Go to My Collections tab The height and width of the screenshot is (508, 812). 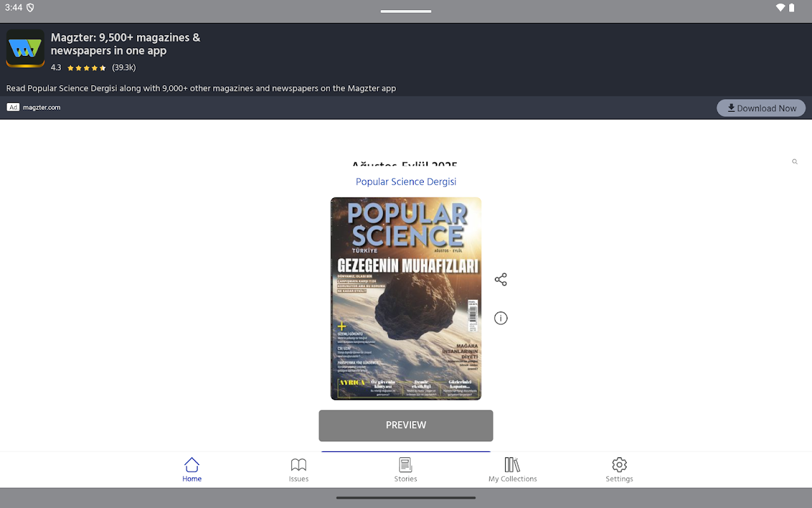pyautogui.click(x=513, y=470)
